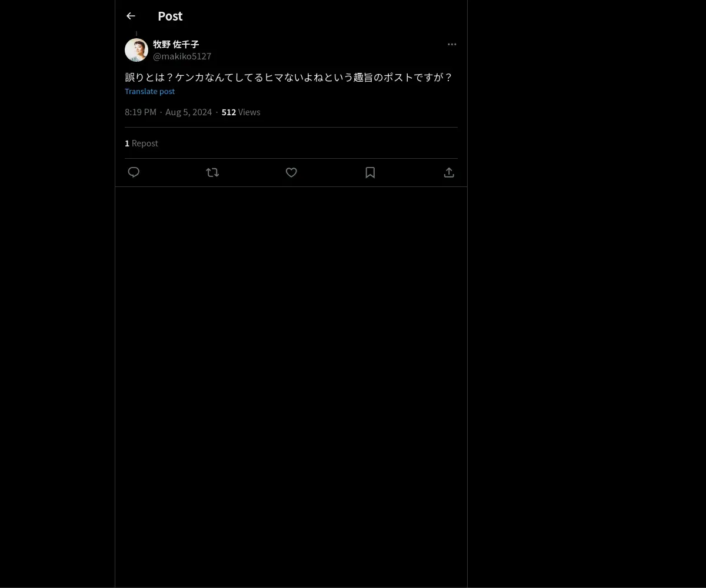Open the 1 Repost list
The height and width of the screenshot is (588, 706).
coord(141,143)
